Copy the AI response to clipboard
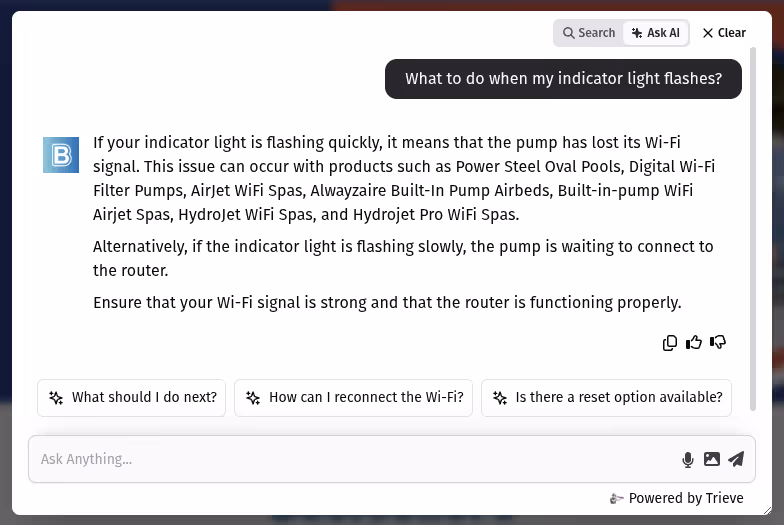This screenshot has width=784, height=525. click(670, 343)
